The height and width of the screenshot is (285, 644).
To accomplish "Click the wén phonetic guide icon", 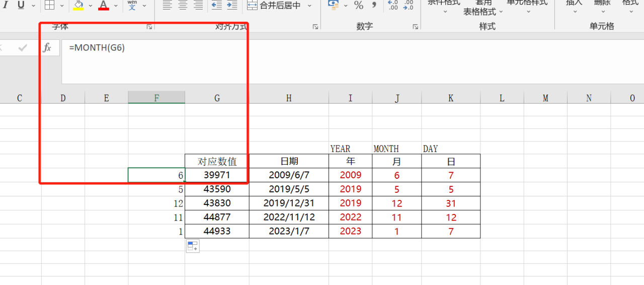I will 132,5.
